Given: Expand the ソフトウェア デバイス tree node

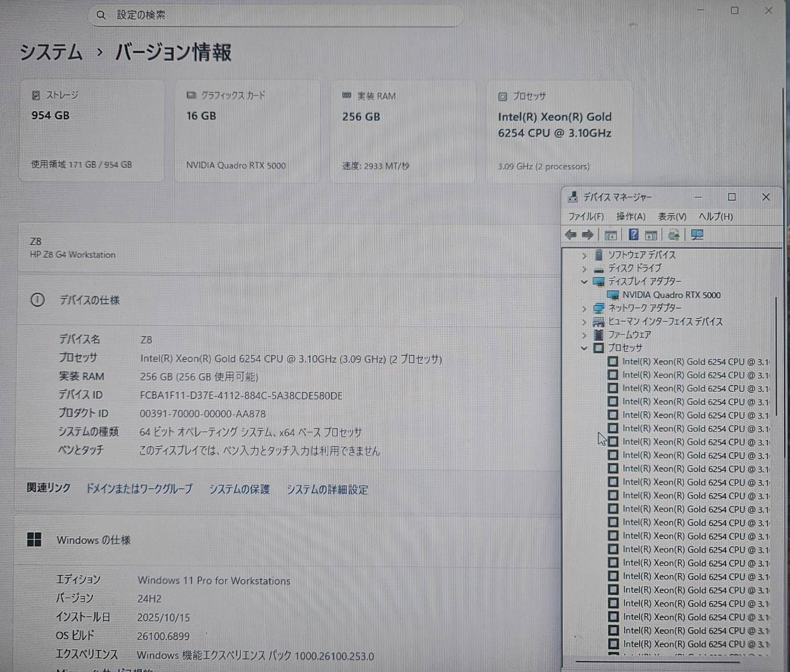Looking at the screenshot, I should click(x=584, y=255).
